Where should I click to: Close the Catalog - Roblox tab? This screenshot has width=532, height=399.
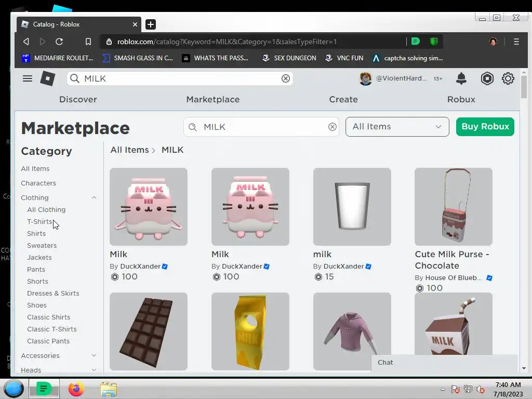coord(135,24)
